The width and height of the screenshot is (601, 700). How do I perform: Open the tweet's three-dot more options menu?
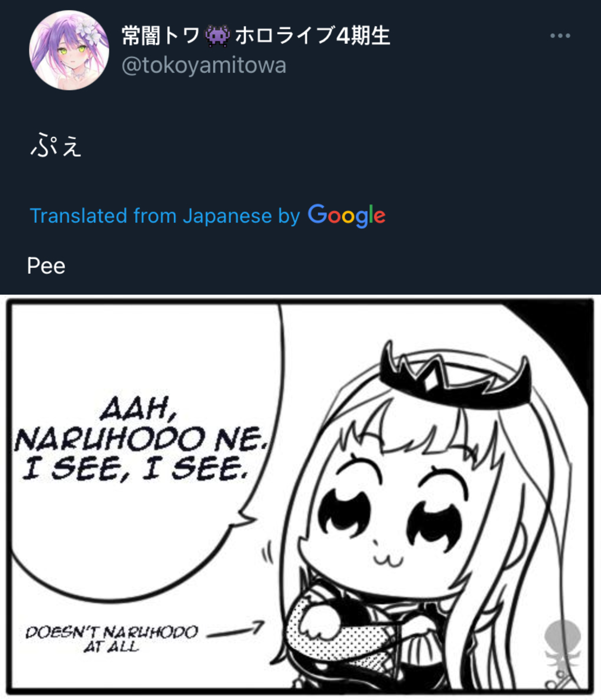[x=560, y=36]
